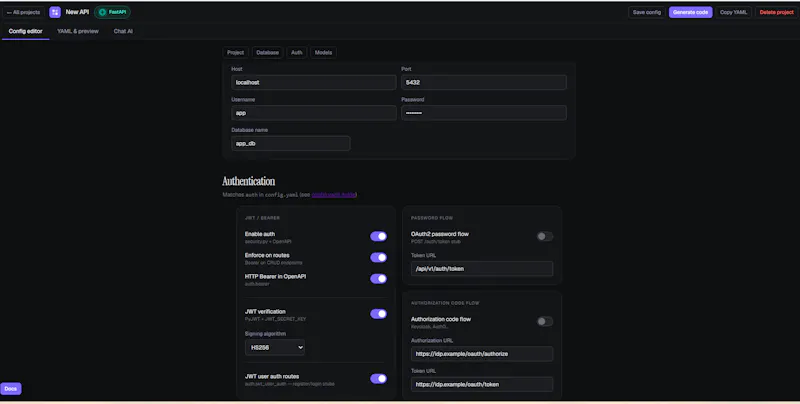Jump to the Auth section
Image resolution: width=800 pixels, height=404 pixels.
pos(296,53)
